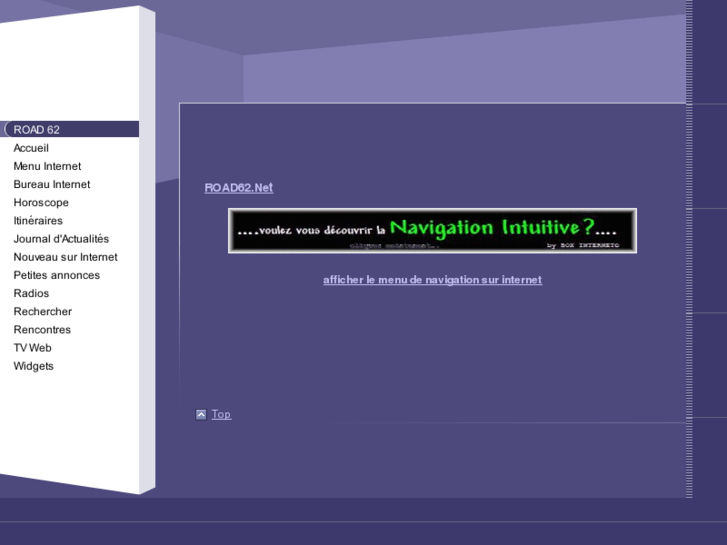
Task: Open Petites annonces page
Action: tap(57, 275)
